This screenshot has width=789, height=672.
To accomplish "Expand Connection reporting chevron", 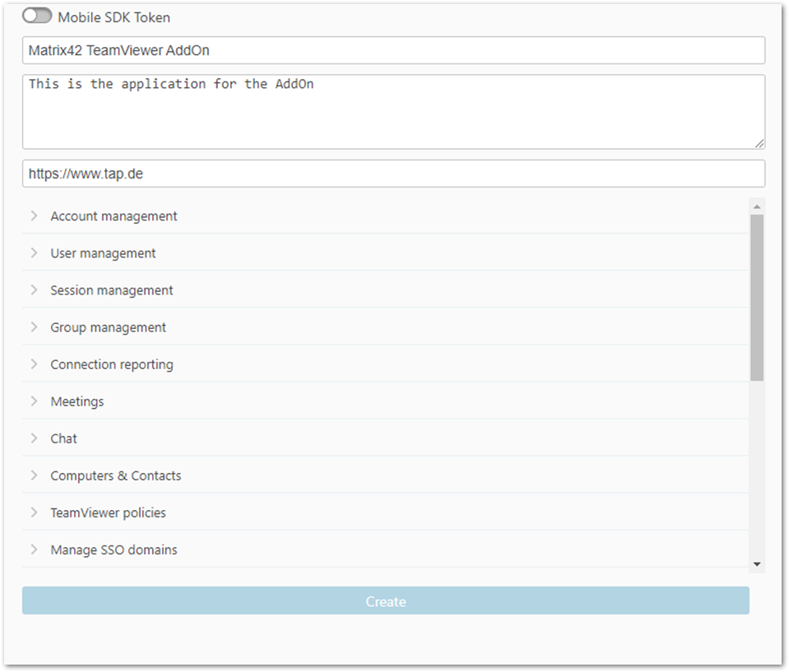I will click(34, 364).
